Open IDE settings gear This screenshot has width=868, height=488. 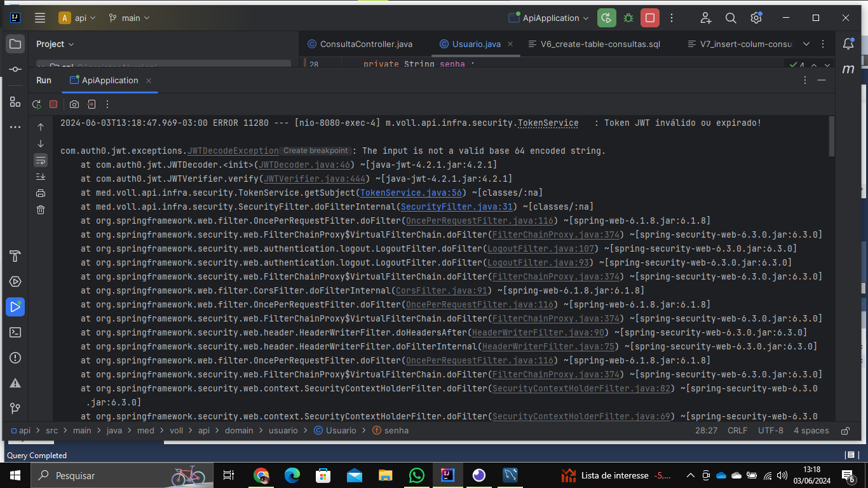coord(756,18)
